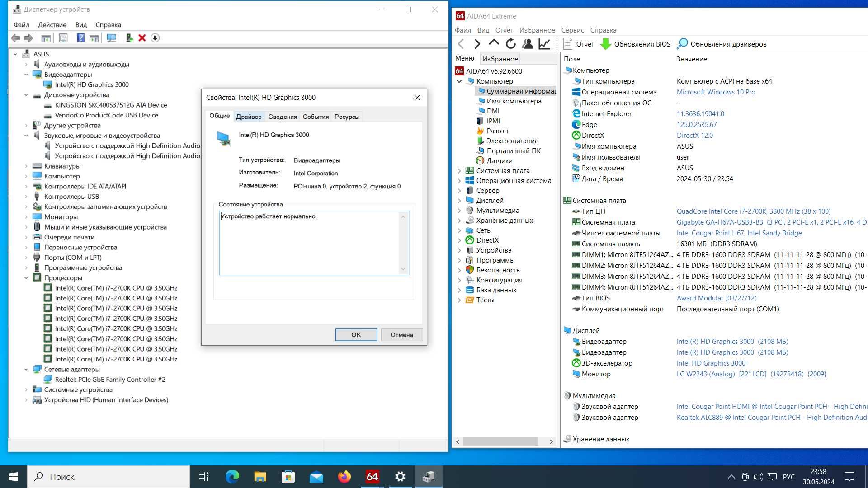Click AIDA64 navigate back arrow
Viewport: 868px width, 488px height.
[461, 44]
